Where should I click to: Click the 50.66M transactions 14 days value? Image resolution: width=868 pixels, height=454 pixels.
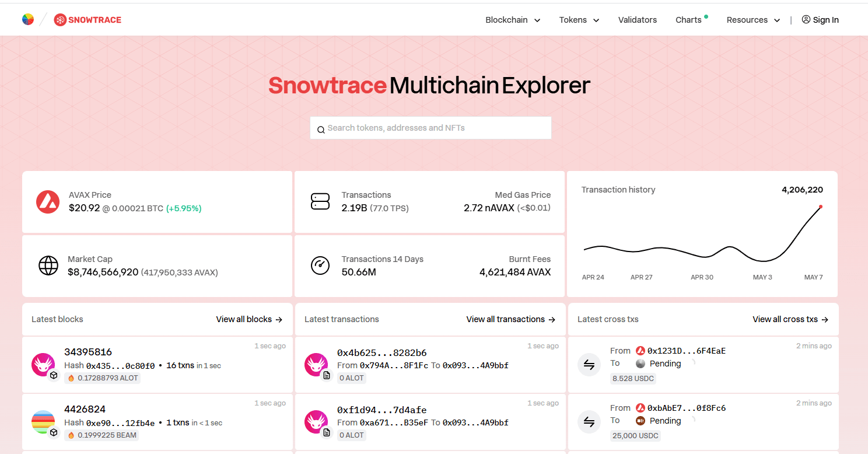(359, 272)
